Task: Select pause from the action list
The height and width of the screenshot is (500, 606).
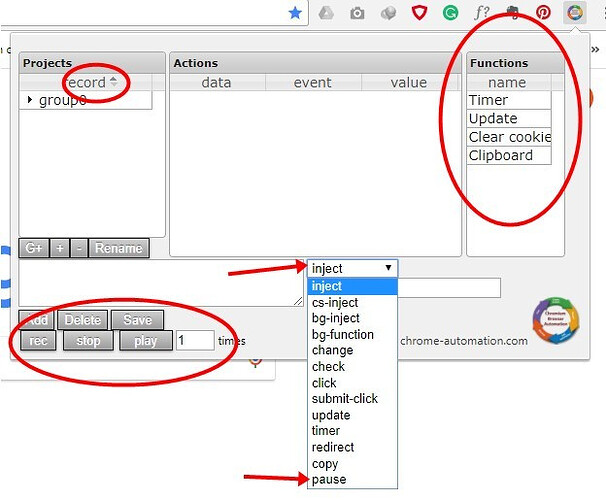Action: click(329, 479)
